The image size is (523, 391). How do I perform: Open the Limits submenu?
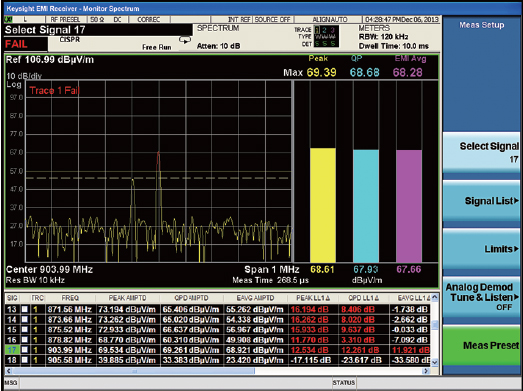coord(481,249)
